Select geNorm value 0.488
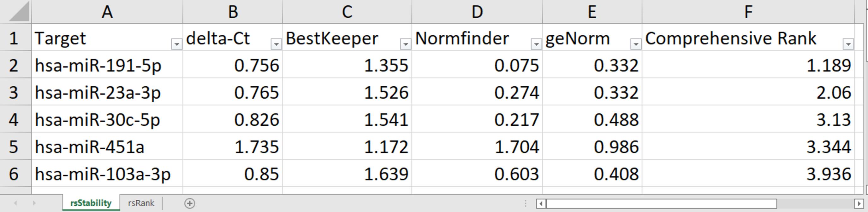Screen dimensions: 868x212 592,119
